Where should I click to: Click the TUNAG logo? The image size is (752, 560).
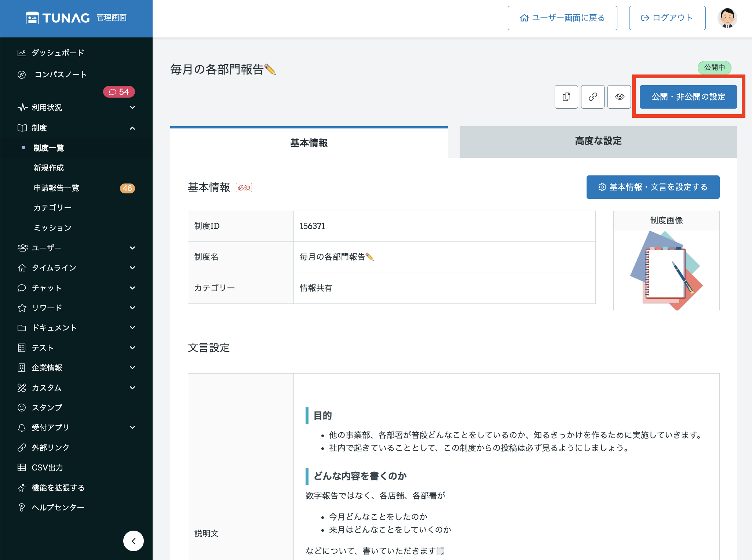59,18
